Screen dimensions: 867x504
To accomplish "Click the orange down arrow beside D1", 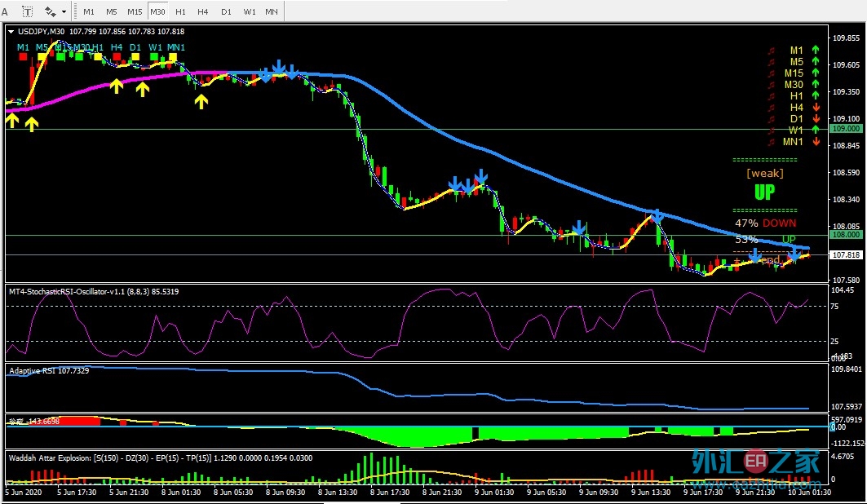I will [x=816, y=119].
